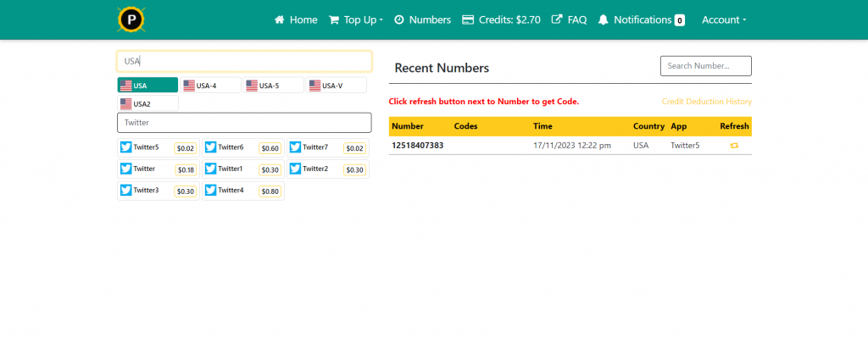Select the USA-V country option
This screenshot has height=338, width=868.
point(336,86)
